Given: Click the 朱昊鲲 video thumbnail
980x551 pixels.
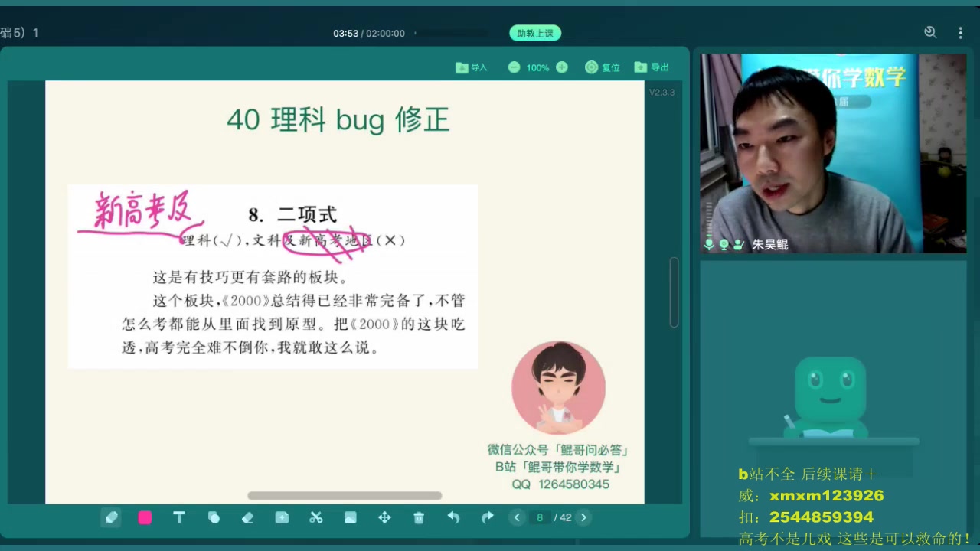Looking at the screenshot, I should pos(833,153).
